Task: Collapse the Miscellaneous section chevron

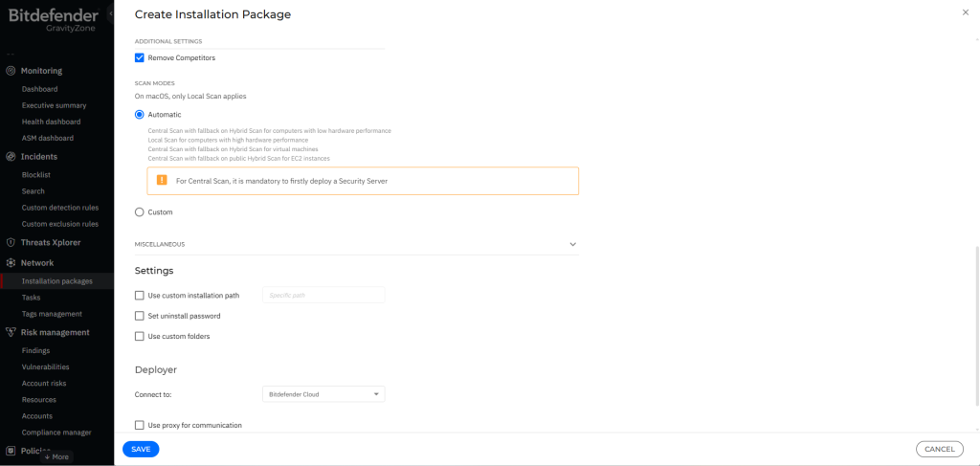Action: click(573, 244)
